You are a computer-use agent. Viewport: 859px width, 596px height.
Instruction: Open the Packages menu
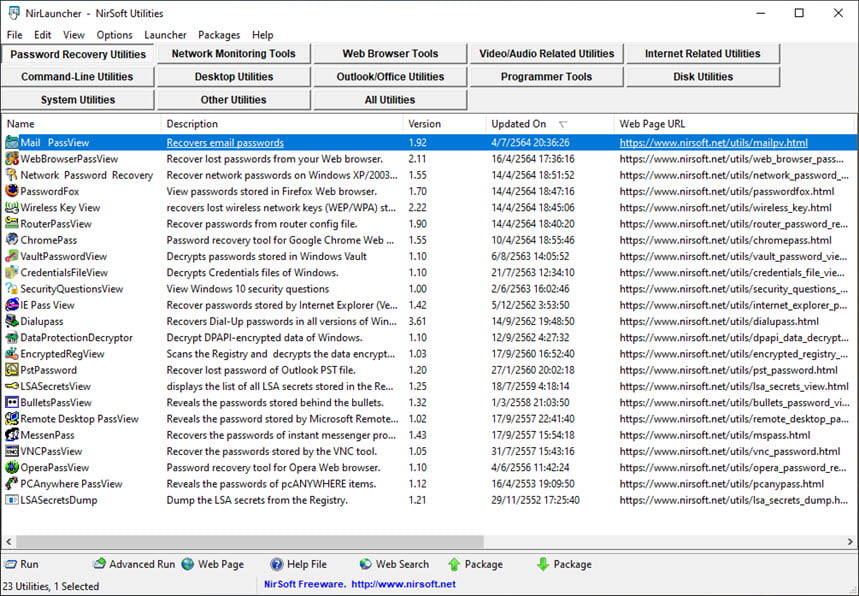click(219, 35)
